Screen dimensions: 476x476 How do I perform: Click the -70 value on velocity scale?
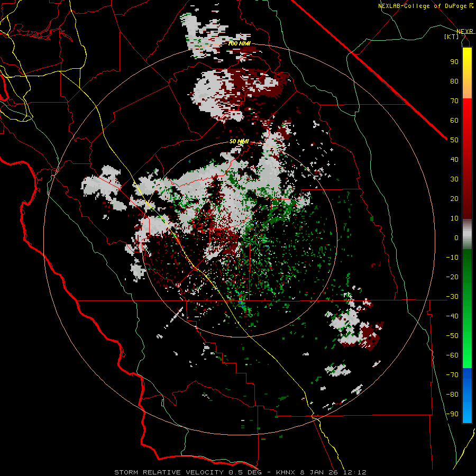pyautogui.click(x=452, y=375)
